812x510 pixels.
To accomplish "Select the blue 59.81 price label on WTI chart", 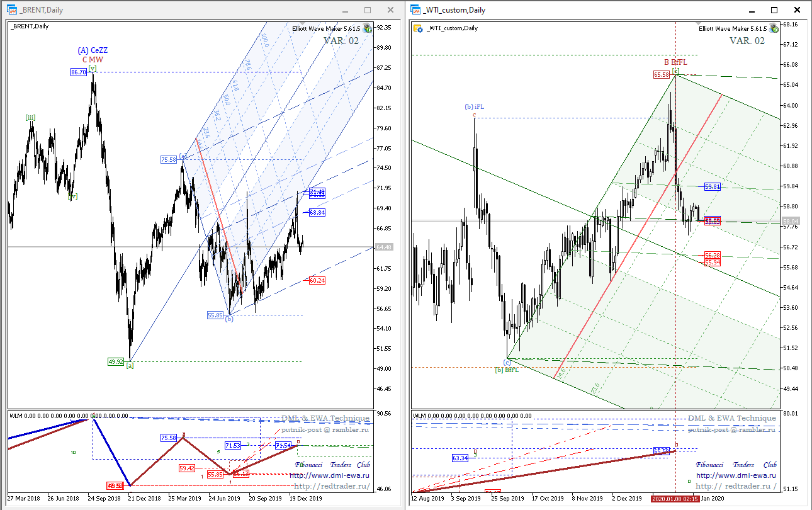I will [x=712, y=187].
